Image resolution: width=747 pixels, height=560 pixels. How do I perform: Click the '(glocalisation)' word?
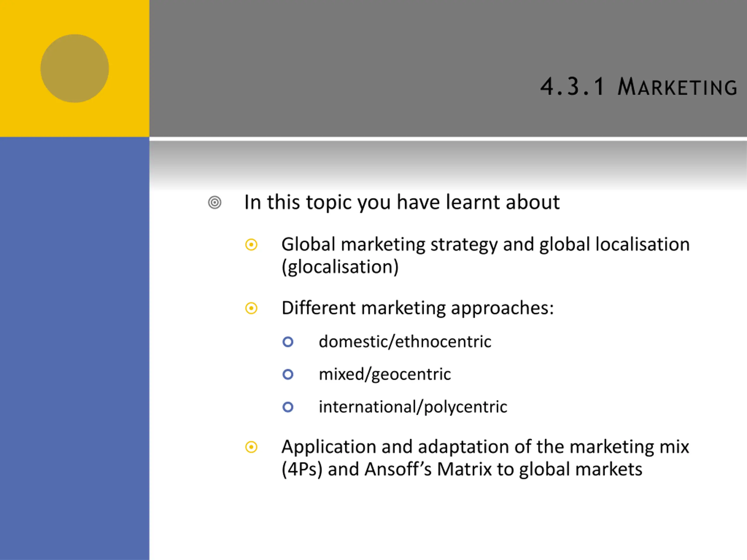coord(340,267)
